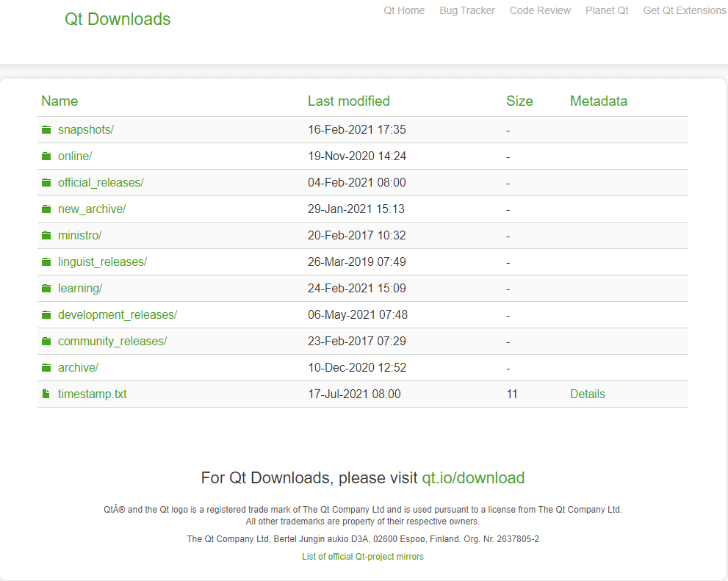The image size is (728, 581).
Task: Click the folder icon next to online/
Action: point(46,156)
